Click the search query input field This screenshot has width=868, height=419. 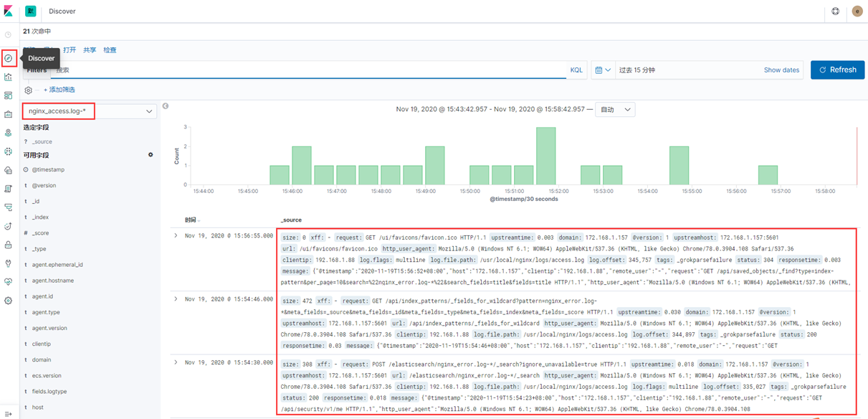point(310,70)
